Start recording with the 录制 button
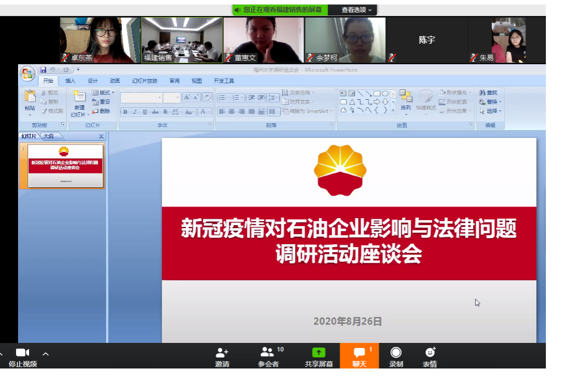Viewport: 588px width, 379px height. tap(396, 353)
